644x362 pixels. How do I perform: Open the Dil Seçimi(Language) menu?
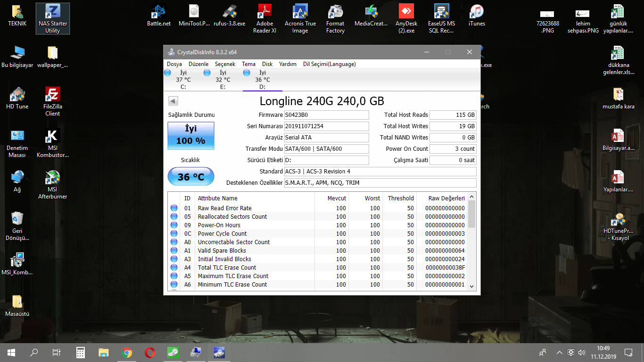pyautogui.click(x=329, y=64)
